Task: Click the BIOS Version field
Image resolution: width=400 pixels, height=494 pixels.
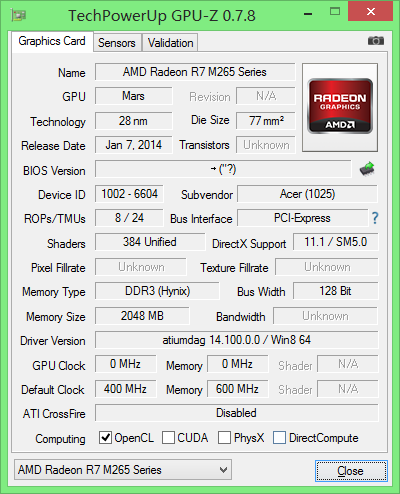Action: pos(223,169)
